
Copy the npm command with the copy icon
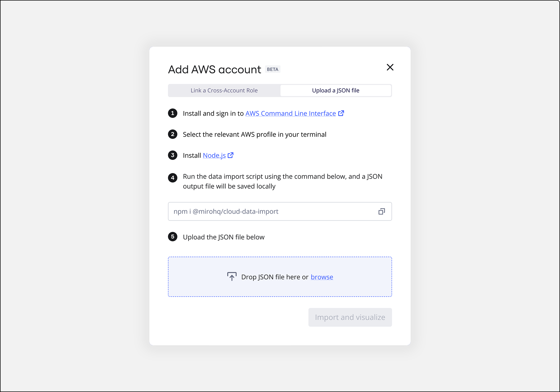381,212
